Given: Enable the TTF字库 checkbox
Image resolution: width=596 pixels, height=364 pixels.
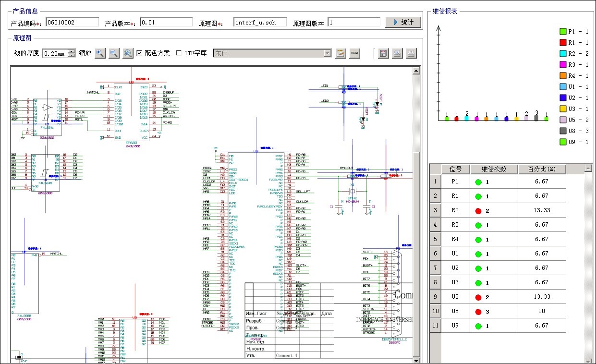Looking at the screenshot, I should (179, 53).
